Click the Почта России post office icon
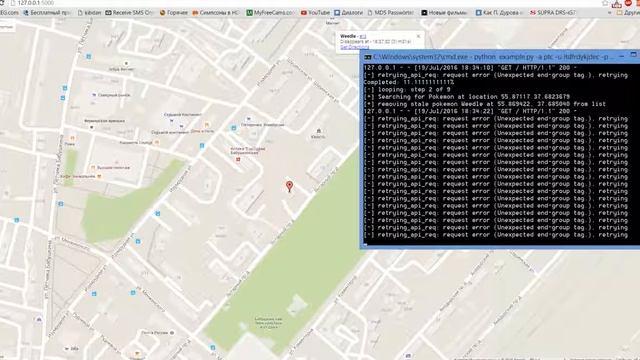The image size is (640, 360). (x=172, y=333)
